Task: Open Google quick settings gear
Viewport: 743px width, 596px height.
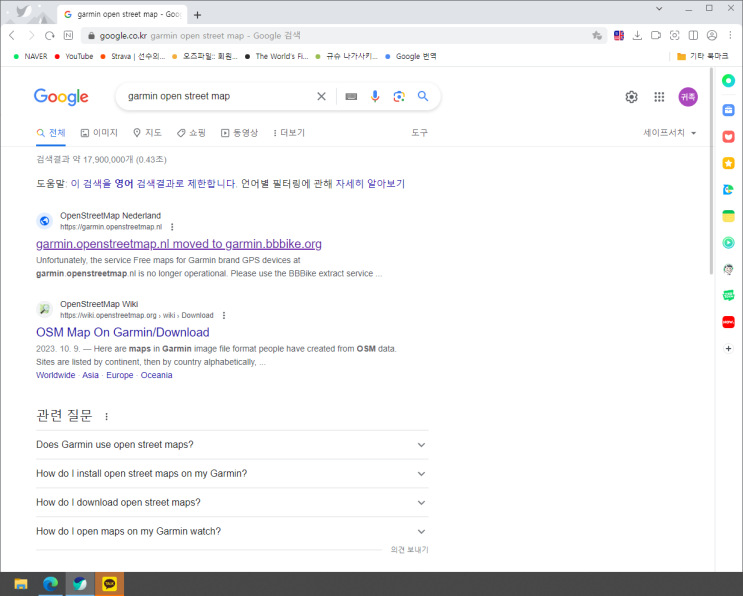Action: 631,97
